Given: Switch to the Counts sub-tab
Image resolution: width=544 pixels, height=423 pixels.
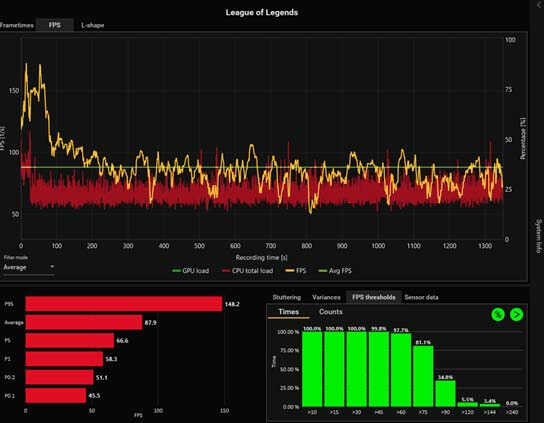Looking at the screenshot, I should (331, 312).
